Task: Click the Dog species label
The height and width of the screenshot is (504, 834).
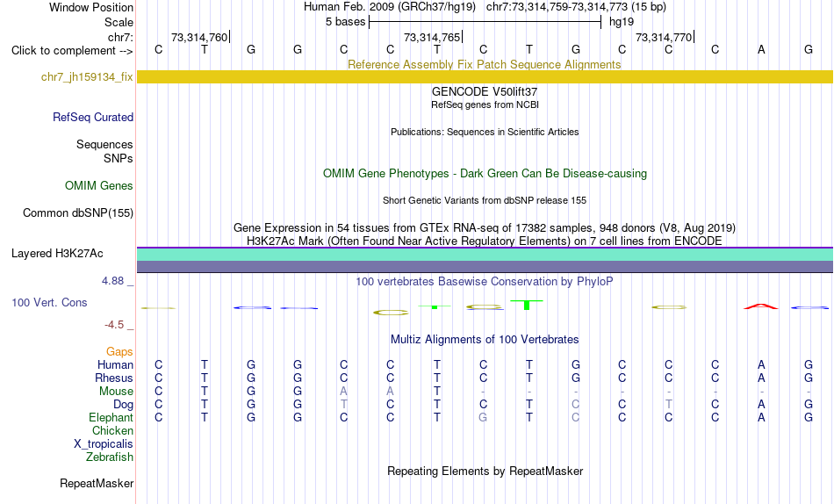Action: coord(123,405)
